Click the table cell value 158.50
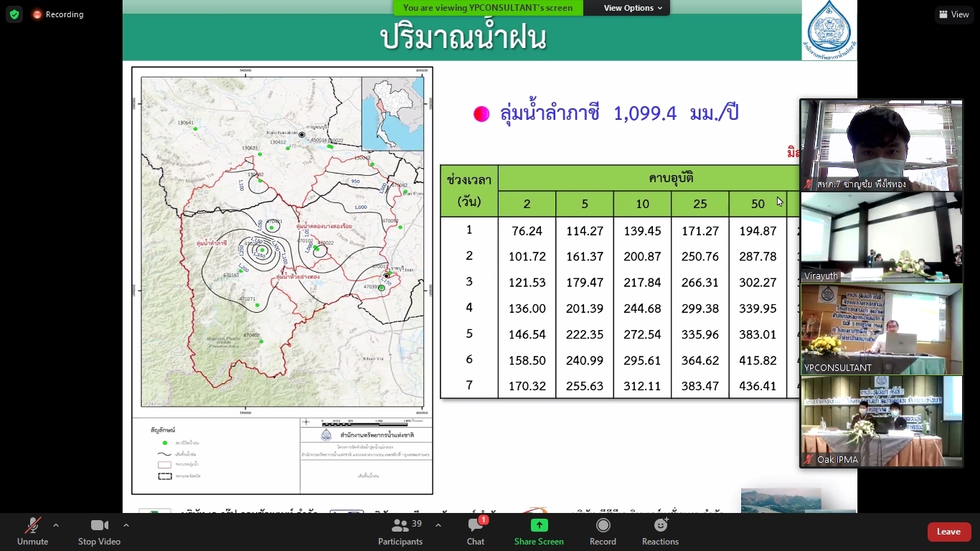The image size is (980, 551). coord(527,360)
